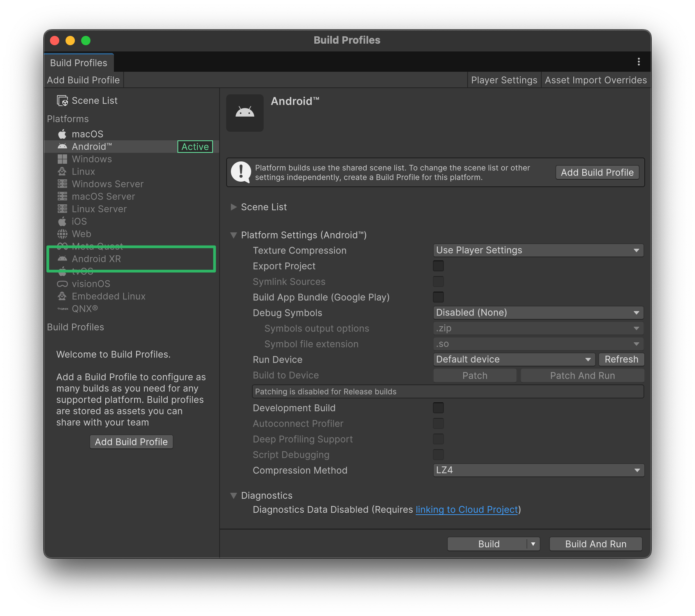Click the Patch And Run button
695x616 pixels.
(x=582, y=375)
